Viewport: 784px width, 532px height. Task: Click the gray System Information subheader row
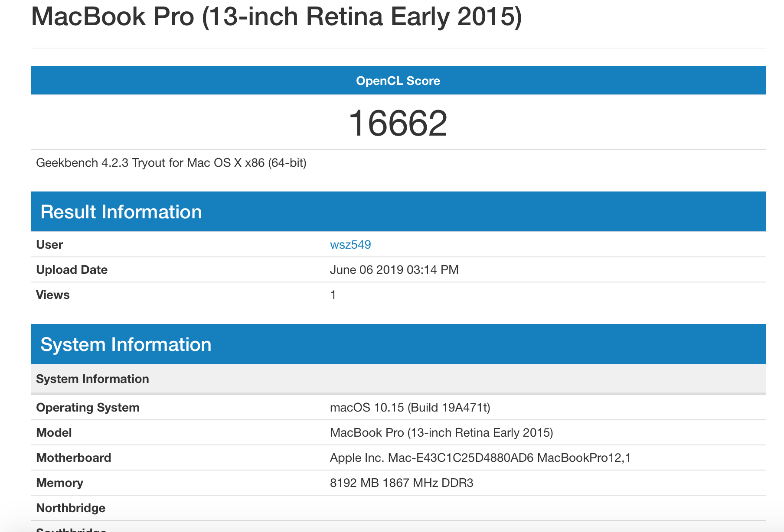(398, 379)
